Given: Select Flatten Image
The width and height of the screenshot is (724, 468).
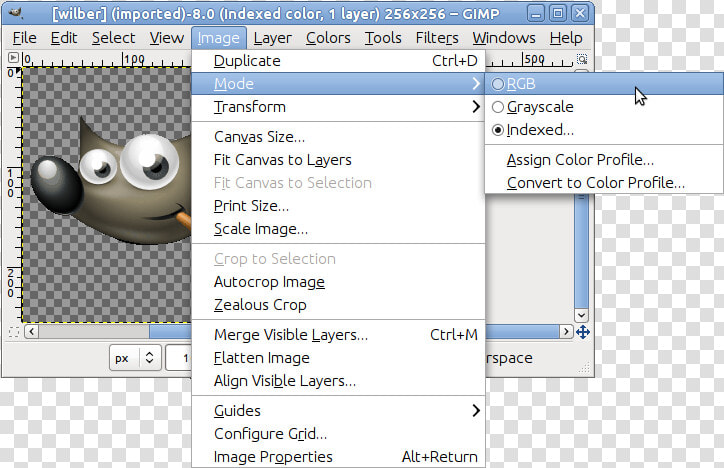Looking at the screenshot, I should click(x=338, y=358).
